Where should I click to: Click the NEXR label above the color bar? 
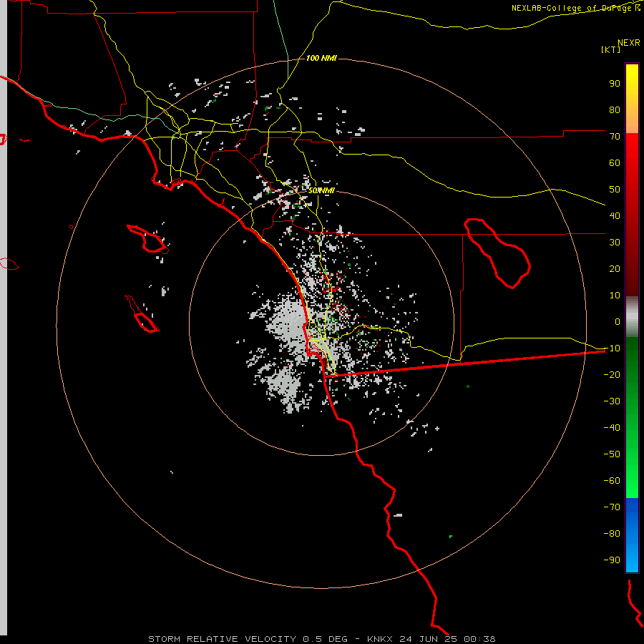[x=629, y=43]
